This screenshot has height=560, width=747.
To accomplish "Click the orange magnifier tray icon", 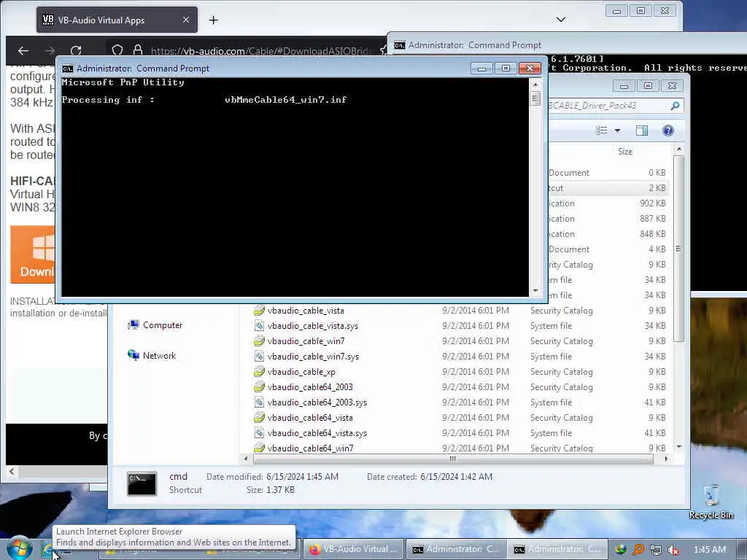I will (638, 550).
